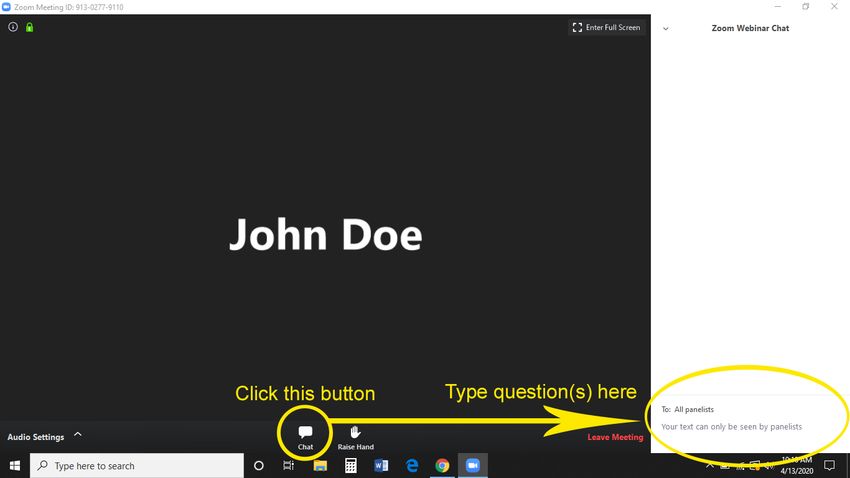Restore down the Zoom window
The height and width of the screenshot is (478, 850).
click(x=806, y=7)
